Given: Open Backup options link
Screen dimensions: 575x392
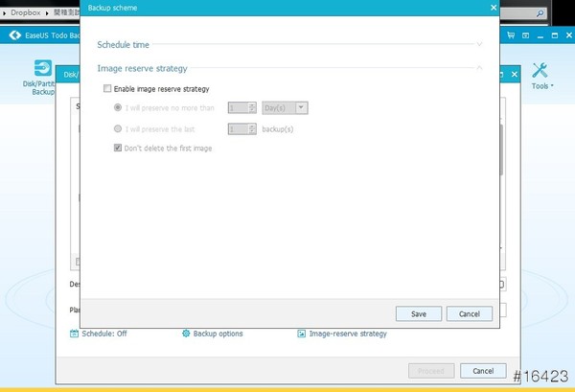Looking at the screenshot, I should click(x=218, y=334).
